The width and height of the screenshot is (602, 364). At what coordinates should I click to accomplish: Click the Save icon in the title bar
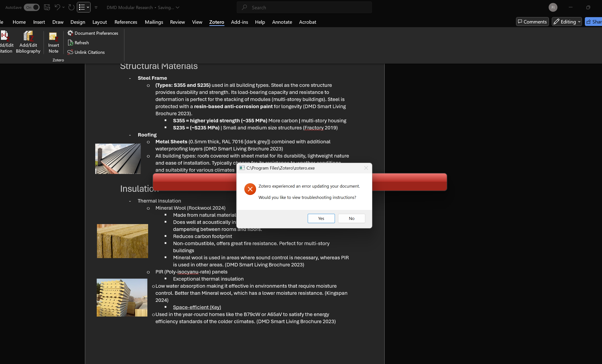tap(47, 7)
